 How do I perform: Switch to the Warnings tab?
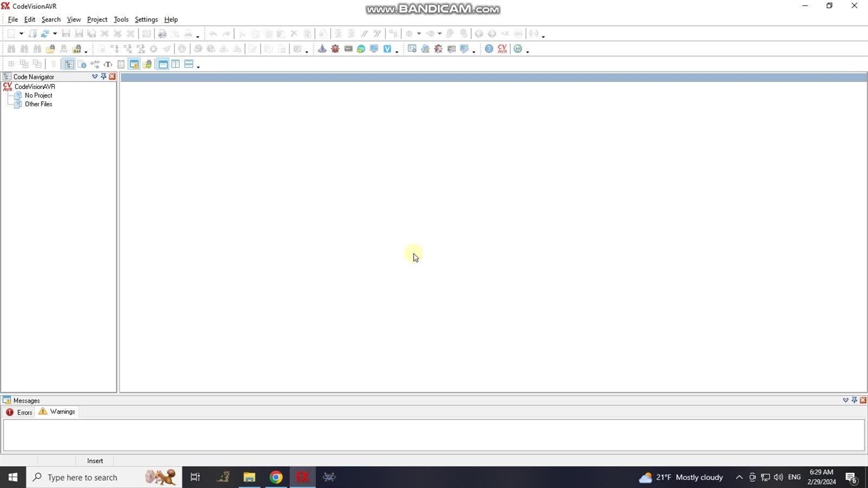point(62,411)
